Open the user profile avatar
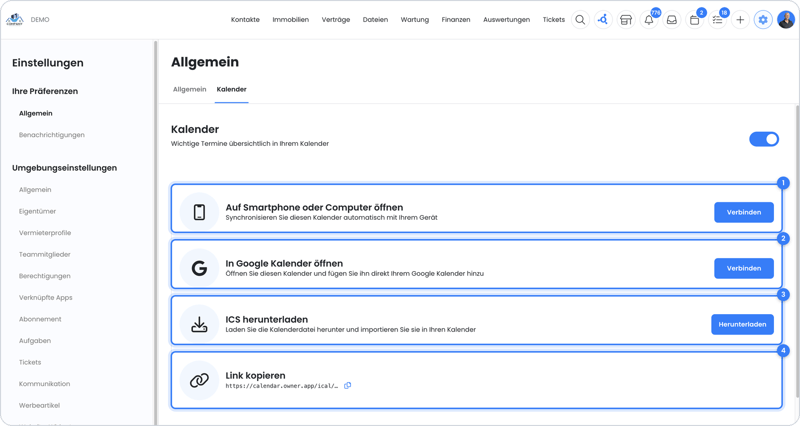Viewport: 800px width, 426px height. [x=786, y=20]
